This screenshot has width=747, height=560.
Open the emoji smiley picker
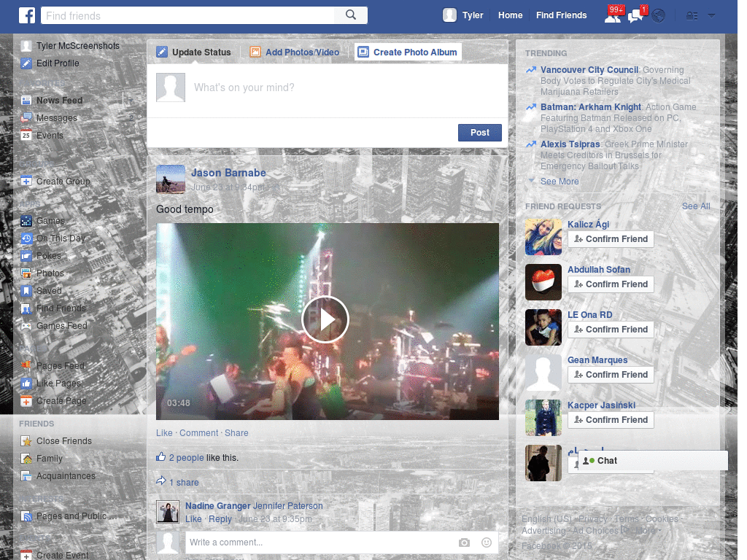[487, 542]
